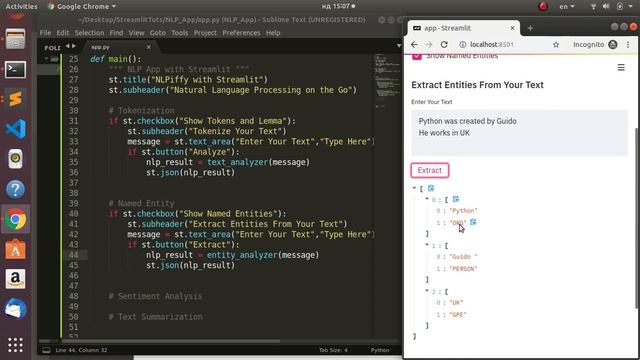Open the Preferences menu in Sublime Text

[241, 33]
